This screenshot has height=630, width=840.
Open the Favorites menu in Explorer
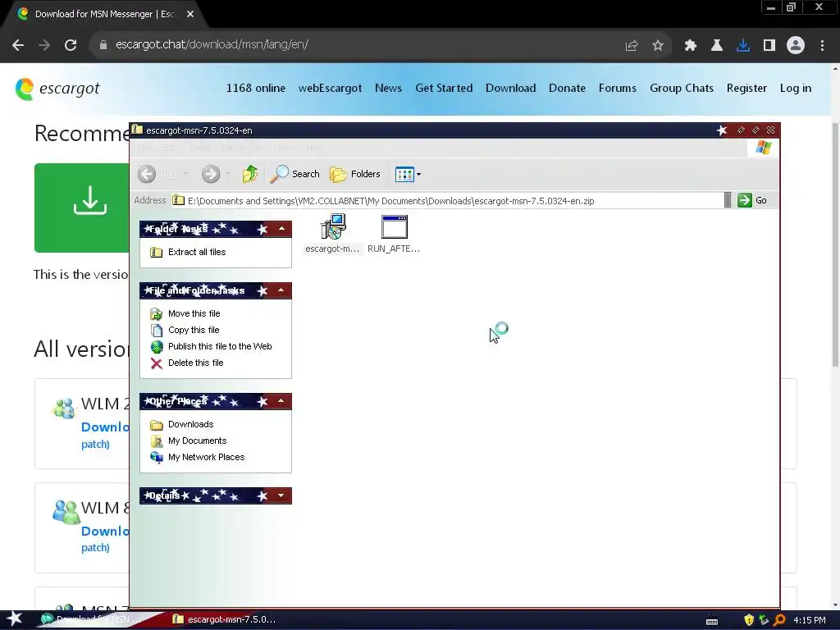click(x=241, y=148)
